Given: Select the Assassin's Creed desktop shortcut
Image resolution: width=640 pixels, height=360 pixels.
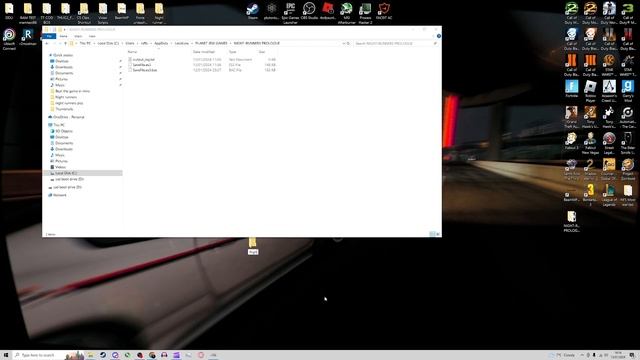Looking at the screenshot, I should (609, 91).
